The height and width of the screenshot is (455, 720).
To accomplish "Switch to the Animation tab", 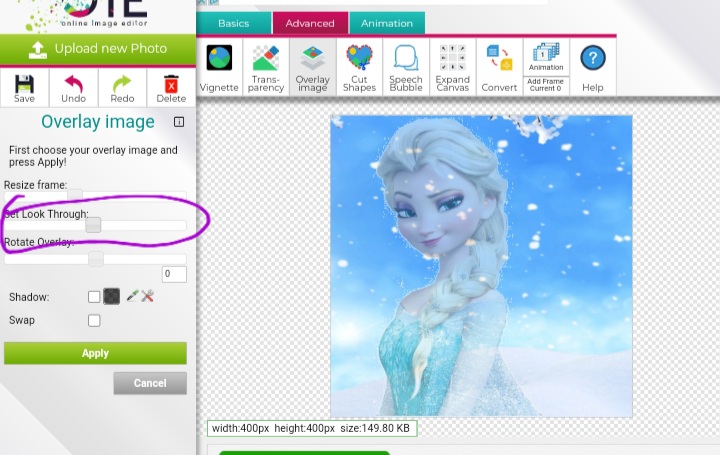I will [x=386, y=23].
